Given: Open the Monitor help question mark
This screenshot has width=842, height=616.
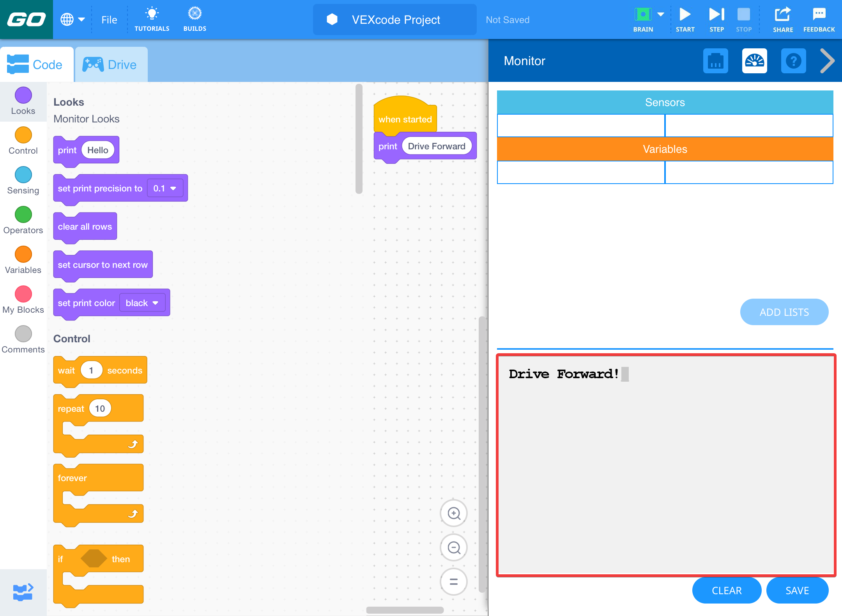Looking at the screenshot, I should 793,61.
